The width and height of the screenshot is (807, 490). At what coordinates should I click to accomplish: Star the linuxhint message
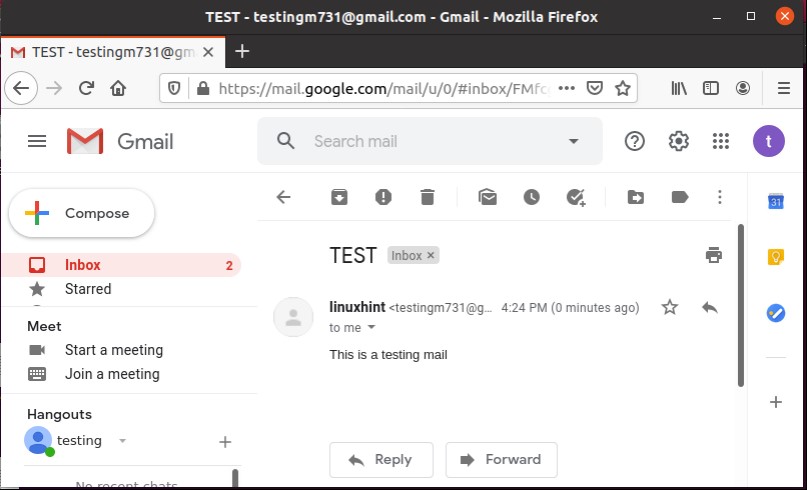pyautogui.click(x=670, y=308)
